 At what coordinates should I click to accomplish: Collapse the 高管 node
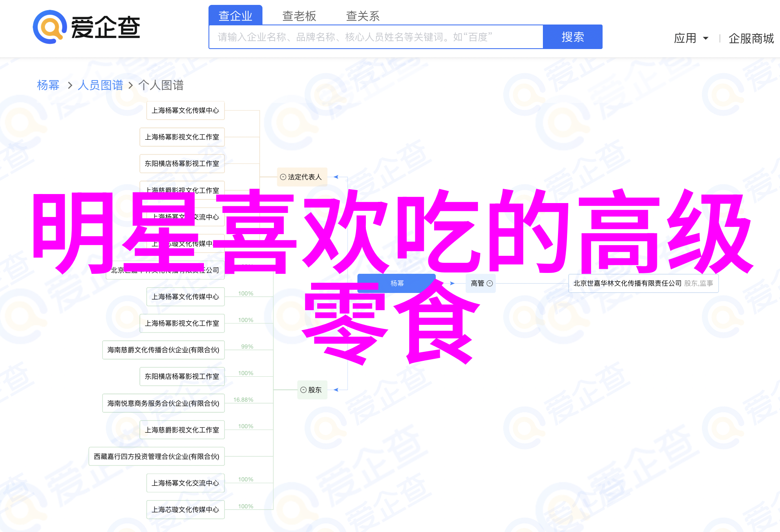[490, 283]
